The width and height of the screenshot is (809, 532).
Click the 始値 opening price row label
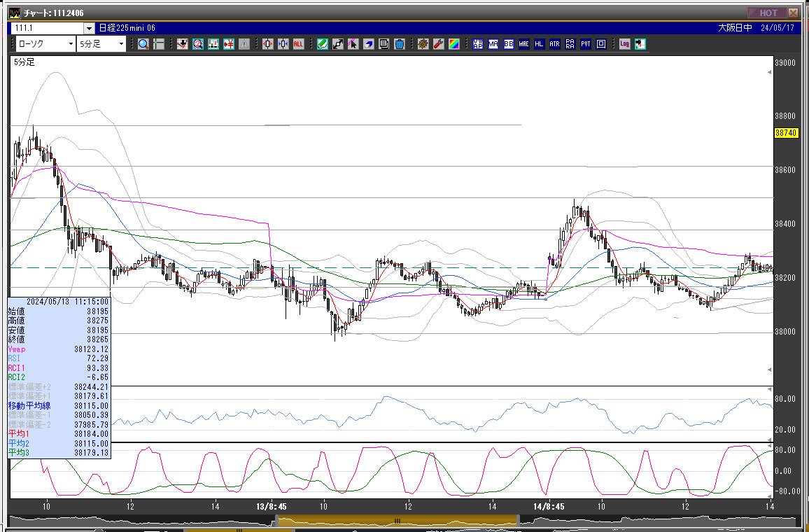(x=17, y=311)
